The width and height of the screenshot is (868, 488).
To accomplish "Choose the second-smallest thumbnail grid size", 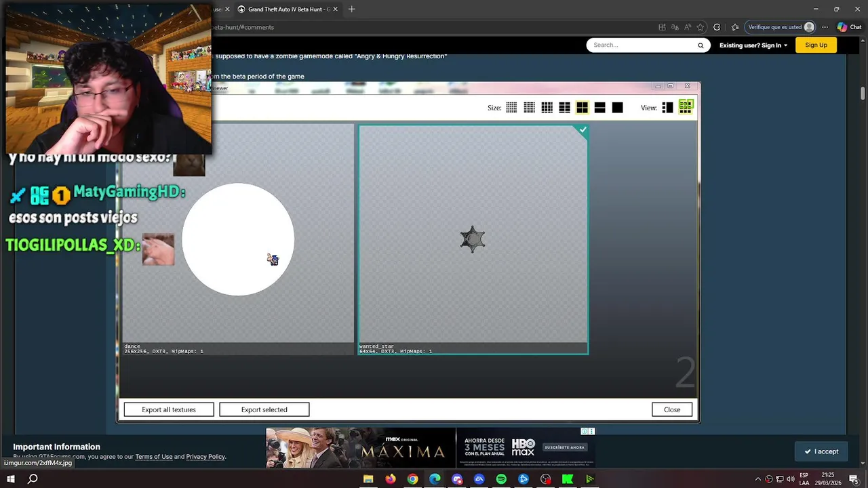I will (529, 108).
